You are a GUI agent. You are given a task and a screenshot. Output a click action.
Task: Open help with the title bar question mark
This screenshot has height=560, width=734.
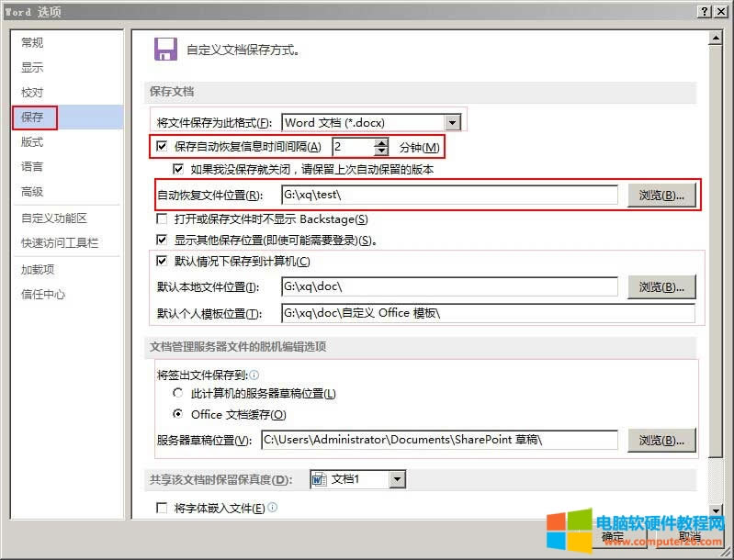click(704, 11)
